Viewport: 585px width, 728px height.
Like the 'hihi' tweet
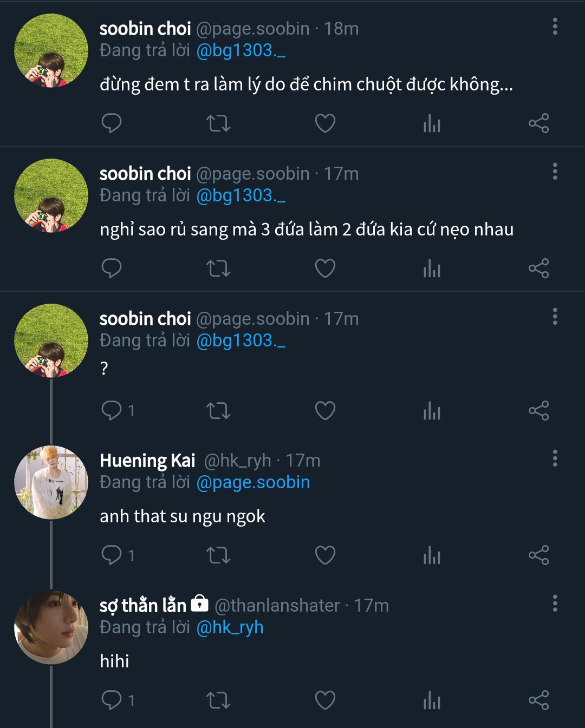pos(325,700)
